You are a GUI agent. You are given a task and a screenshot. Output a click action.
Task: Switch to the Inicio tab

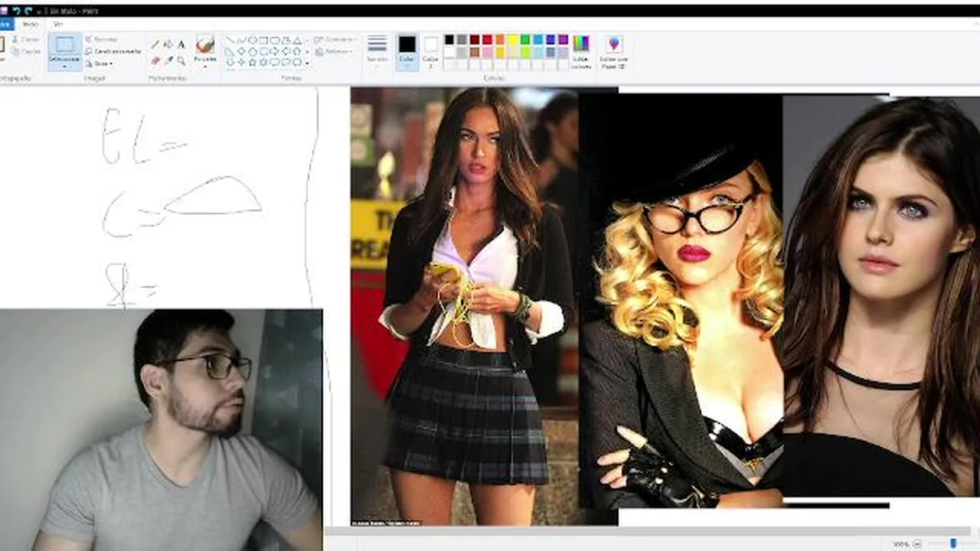[x=31, y=24]
